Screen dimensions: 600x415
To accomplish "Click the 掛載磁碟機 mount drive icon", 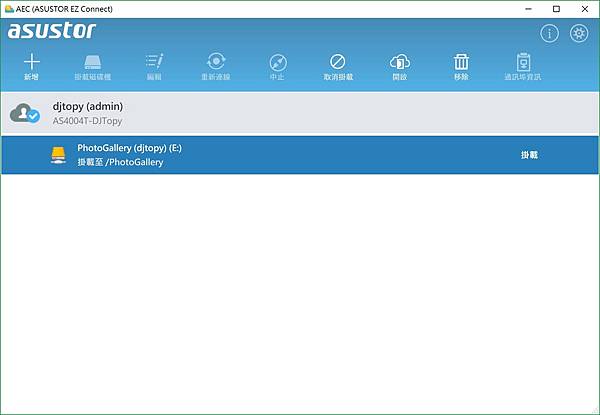I will (93, 62).
